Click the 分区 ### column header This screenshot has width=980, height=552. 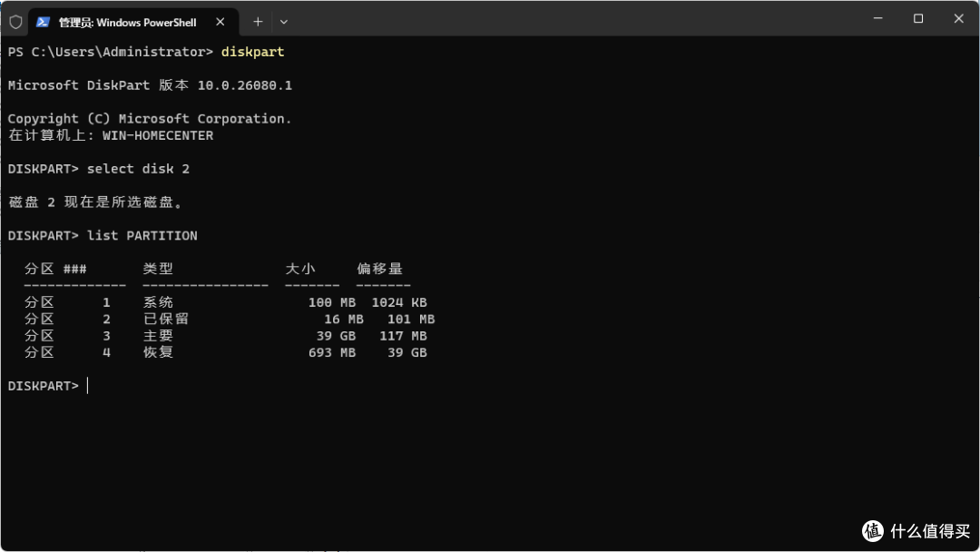pyautogui.click(x=55, y=269)
